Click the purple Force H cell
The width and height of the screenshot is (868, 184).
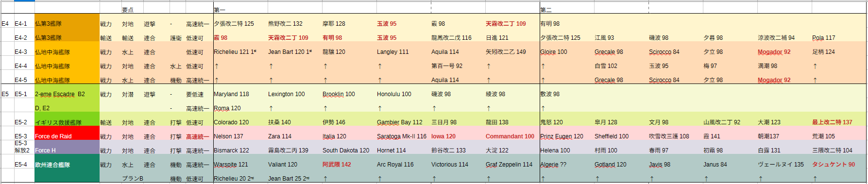pos(67,151)
